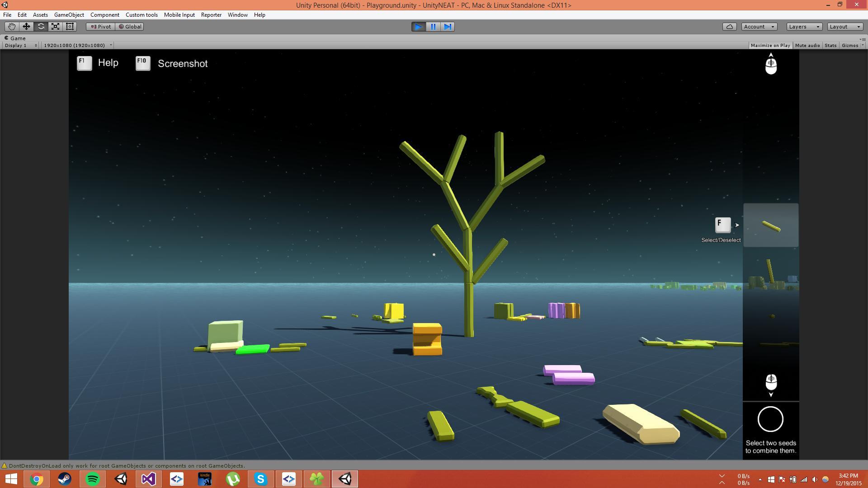Click the Stats button

click(x=830, y=45)
